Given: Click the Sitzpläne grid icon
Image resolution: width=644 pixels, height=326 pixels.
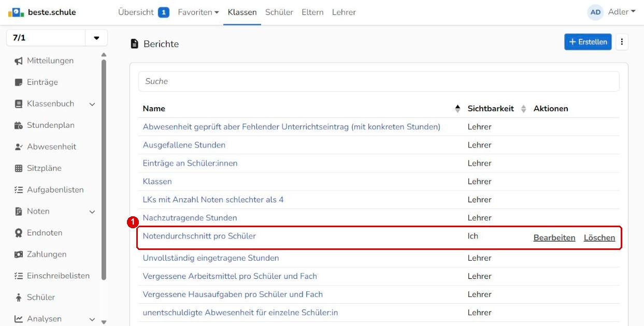Looking at the screenshot, I should pyautogui.click(x=19, y=168).
